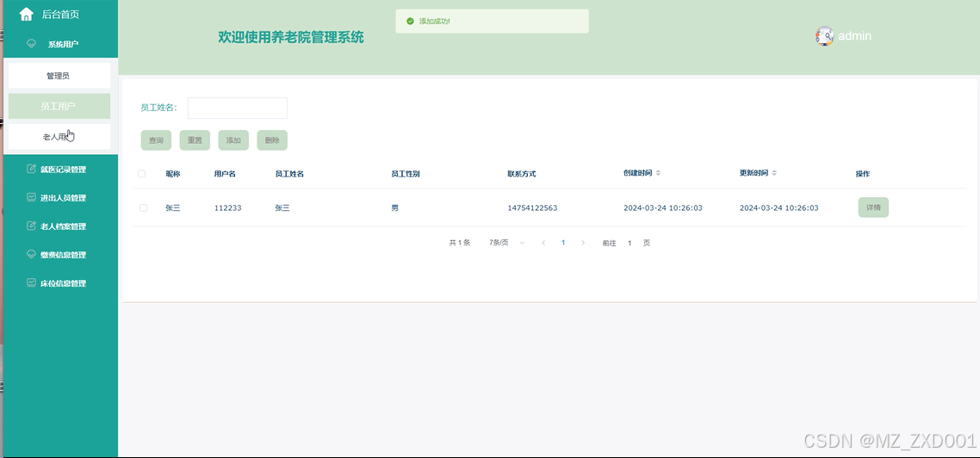Viewport: 980px width, 458px height.
Task: Click the 欢迎使用养老院管理系统 title
Action: (290, 37)
